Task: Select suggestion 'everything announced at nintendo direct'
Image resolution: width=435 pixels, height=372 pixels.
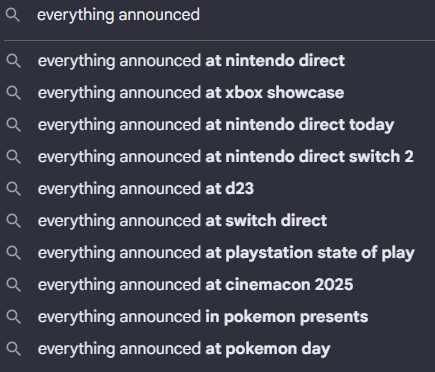Action: click(x=217, y=61)
